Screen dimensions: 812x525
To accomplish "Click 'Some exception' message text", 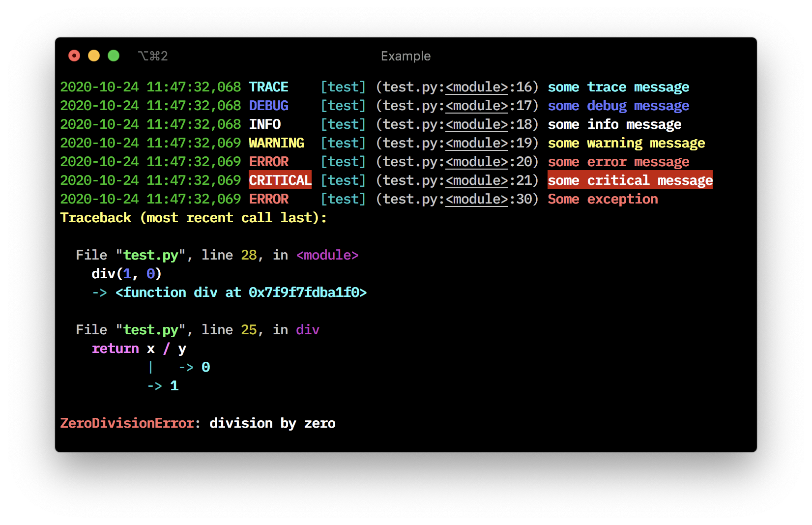I will [603, 199].
